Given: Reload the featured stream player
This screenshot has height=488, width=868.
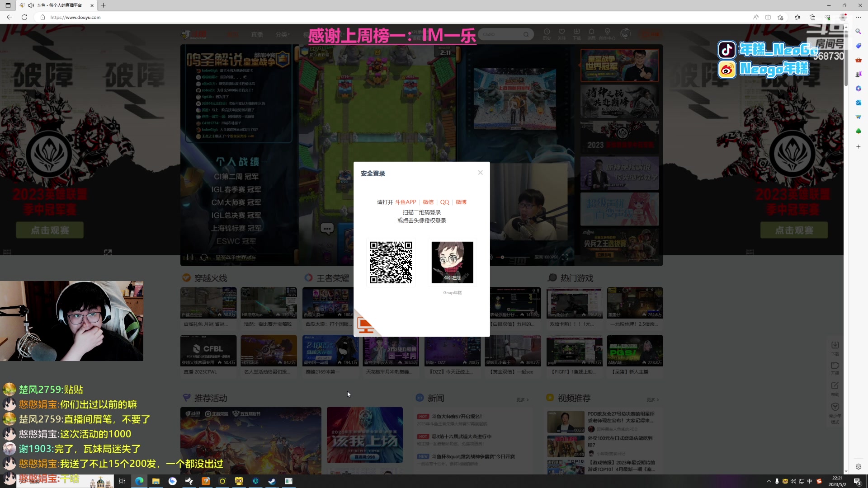Looking at the screenshot, I should pos(204,257).
